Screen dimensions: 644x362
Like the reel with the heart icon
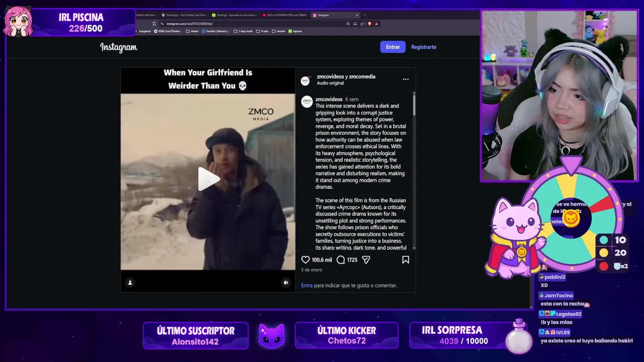click(305, 260)
